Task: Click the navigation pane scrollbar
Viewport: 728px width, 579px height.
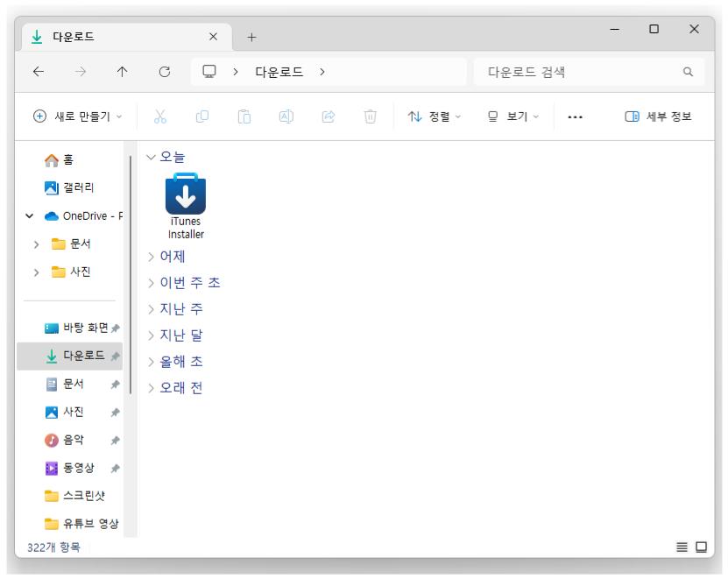Action: 131,275
